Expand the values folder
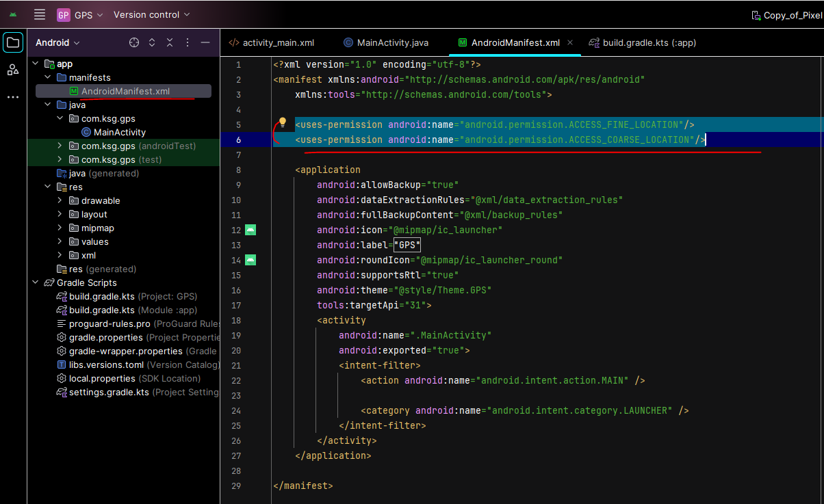The image size is (824, 504). 60,241
